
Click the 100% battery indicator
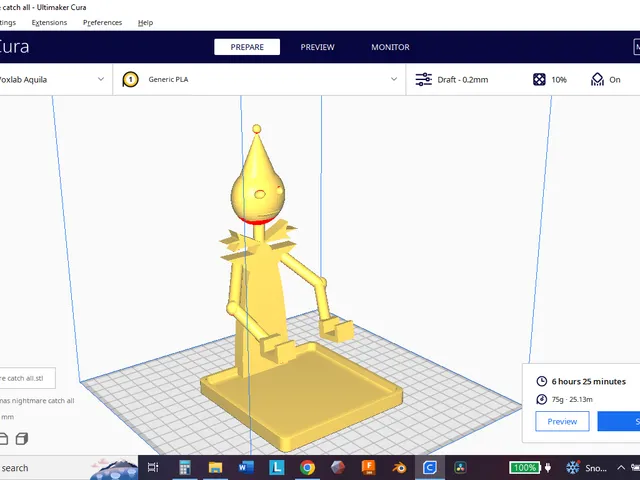[524, 467]
